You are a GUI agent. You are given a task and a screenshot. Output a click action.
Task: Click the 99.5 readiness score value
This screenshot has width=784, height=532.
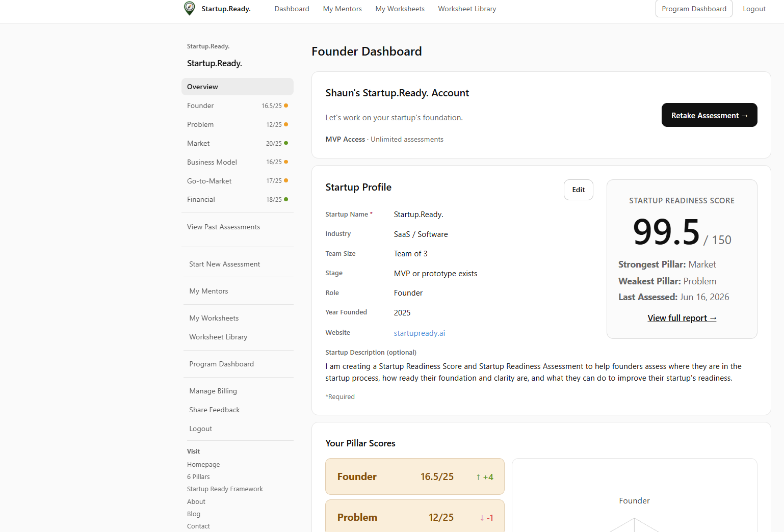click(666, 232)
